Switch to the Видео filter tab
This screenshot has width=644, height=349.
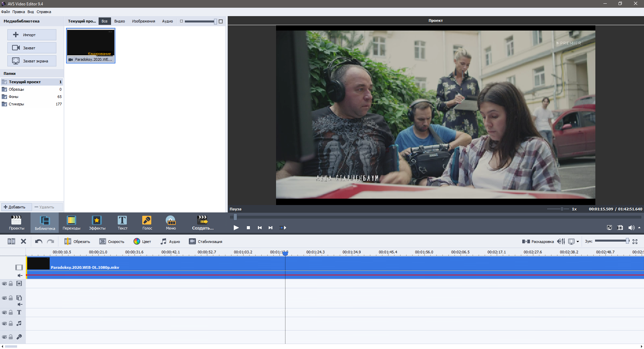[119, 21]
